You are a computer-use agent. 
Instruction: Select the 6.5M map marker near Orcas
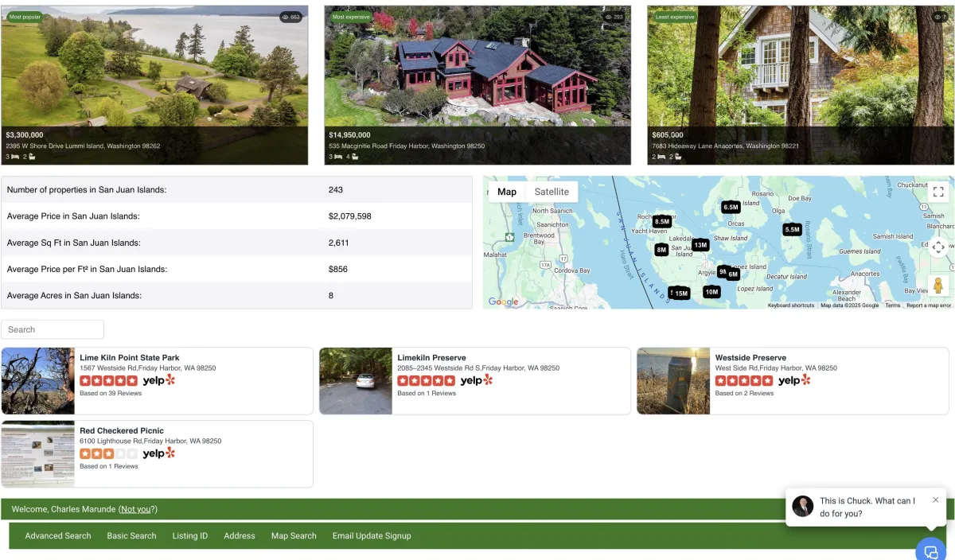(x=731, y=207)
